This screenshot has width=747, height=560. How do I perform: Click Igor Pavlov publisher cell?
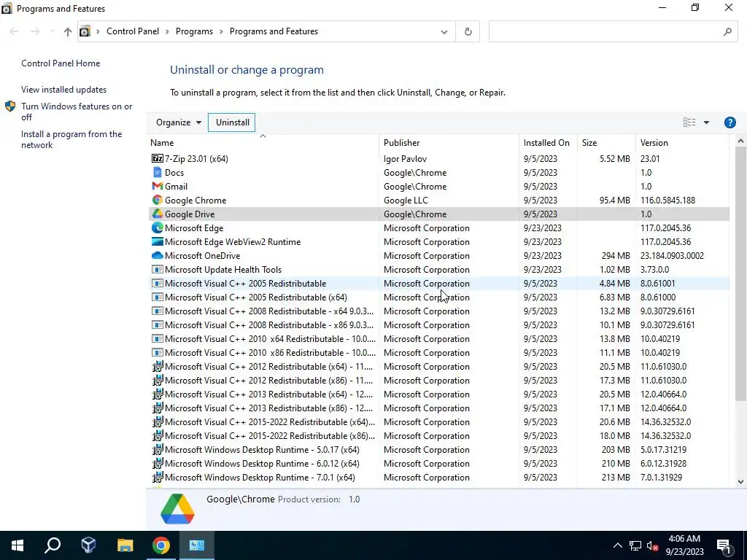click(x=405, y=158)
